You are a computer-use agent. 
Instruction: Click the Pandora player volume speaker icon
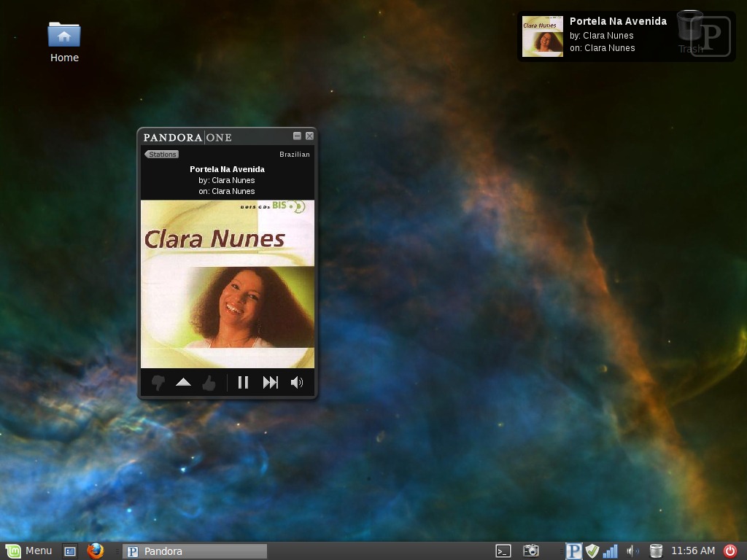[x=297, y=382]
